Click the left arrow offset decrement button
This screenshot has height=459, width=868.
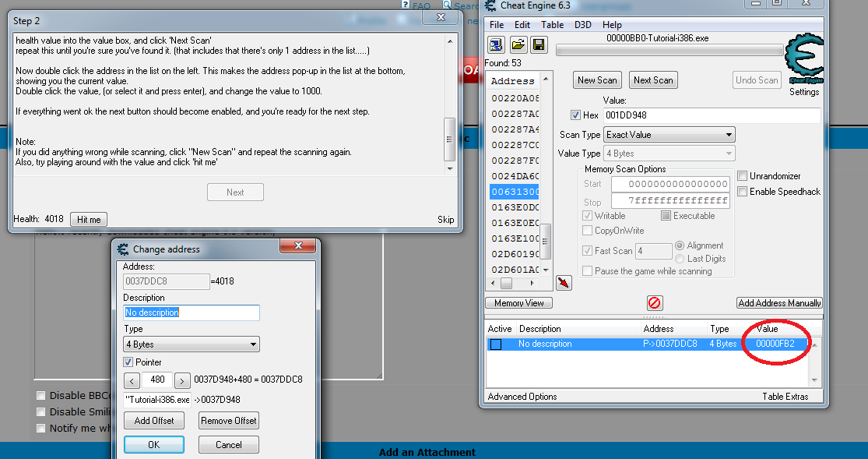[132, 381]
